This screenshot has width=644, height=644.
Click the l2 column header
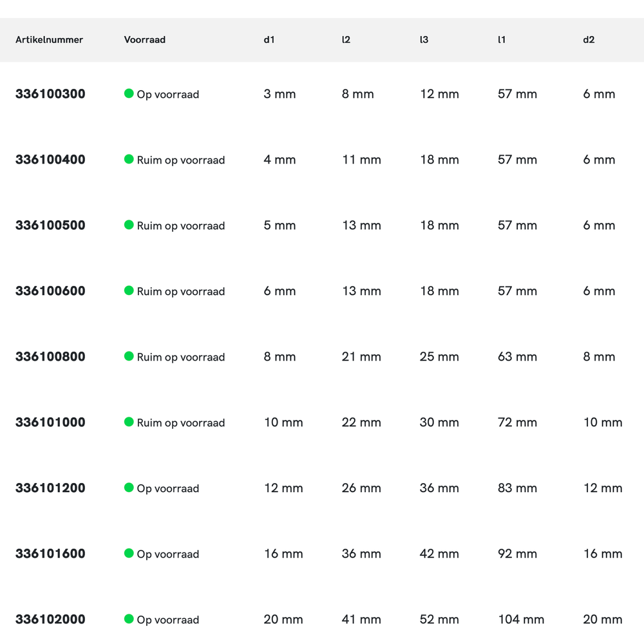[346, 40]
